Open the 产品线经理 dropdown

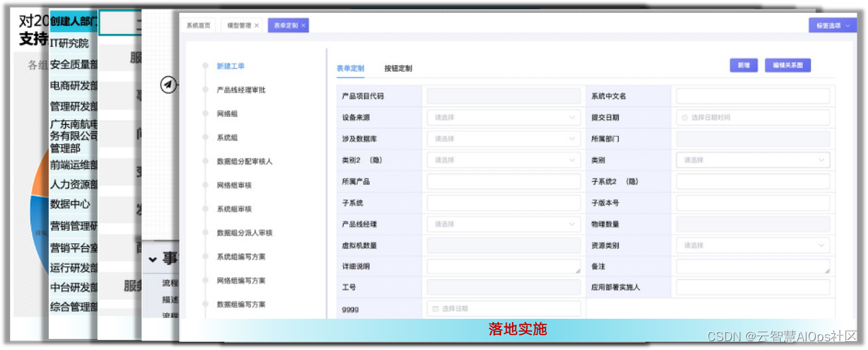504,224
